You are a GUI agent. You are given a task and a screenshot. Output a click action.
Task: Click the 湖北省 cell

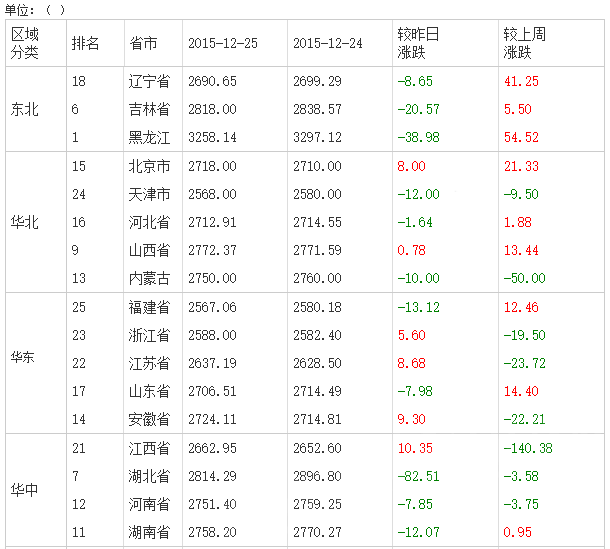click(149, 476)
